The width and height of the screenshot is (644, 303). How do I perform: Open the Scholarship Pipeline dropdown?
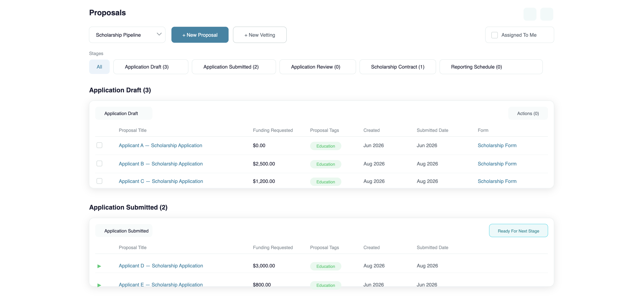coord(127,35)
